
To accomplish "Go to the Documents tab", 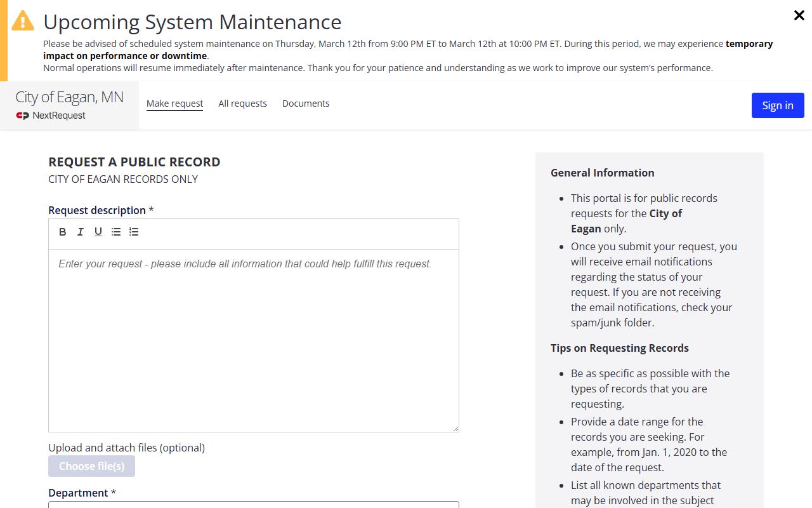I will coord(306,104).
